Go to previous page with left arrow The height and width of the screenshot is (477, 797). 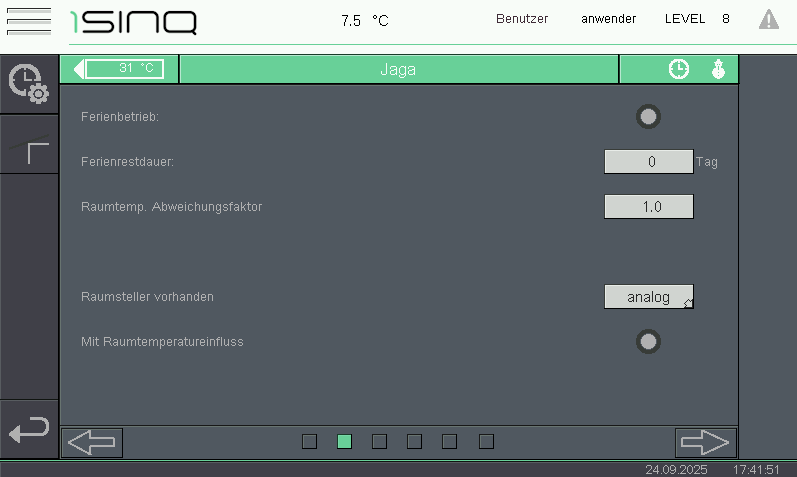(92, 442)
